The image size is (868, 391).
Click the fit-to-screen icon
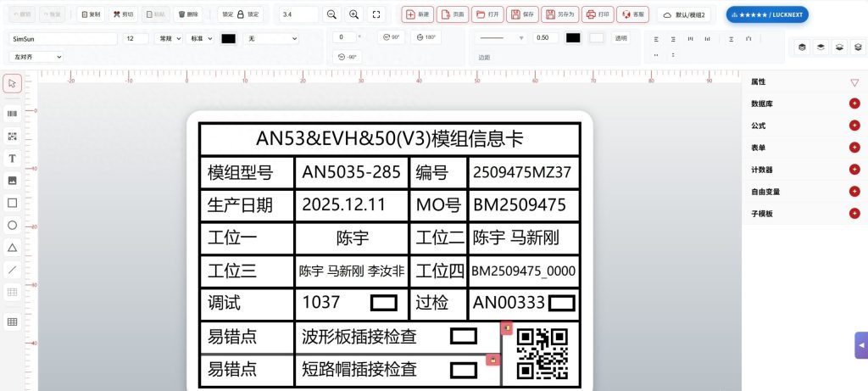tap(376, 14)
